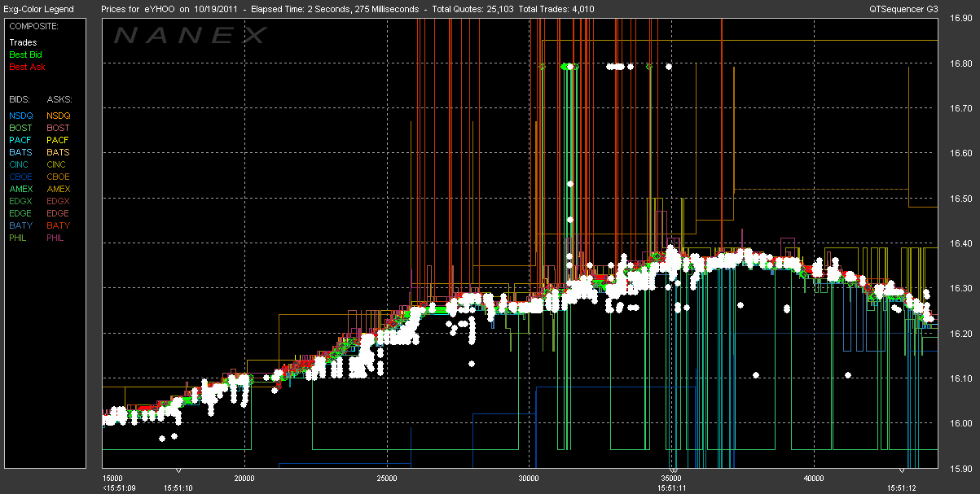Click yellow PACF in the ASKS column
The height and width of the screenshot is (494, 980).
click(x=59, y=140)
